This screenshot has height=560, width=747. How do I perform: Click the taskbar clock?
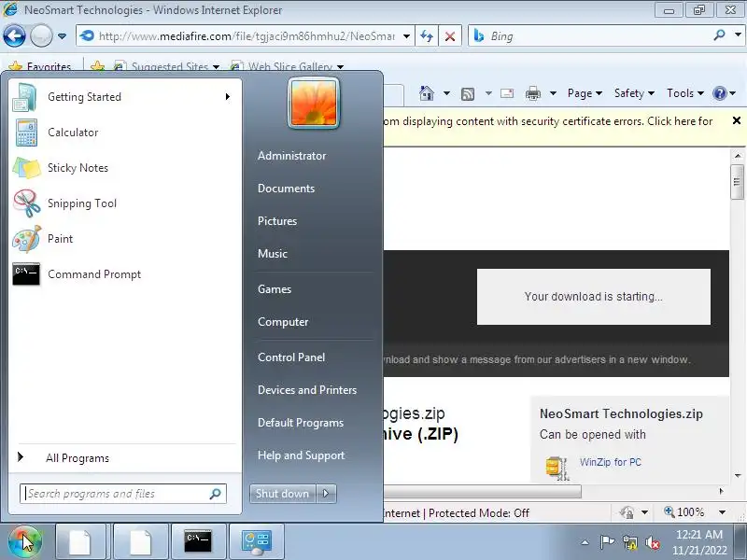tap(699, 542)
